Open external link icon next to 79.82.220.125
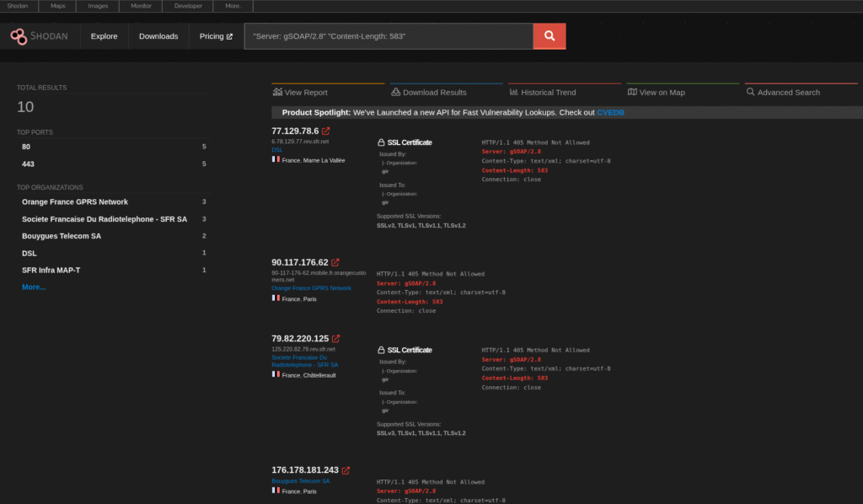863x504 pixels. tap(335, 338)
